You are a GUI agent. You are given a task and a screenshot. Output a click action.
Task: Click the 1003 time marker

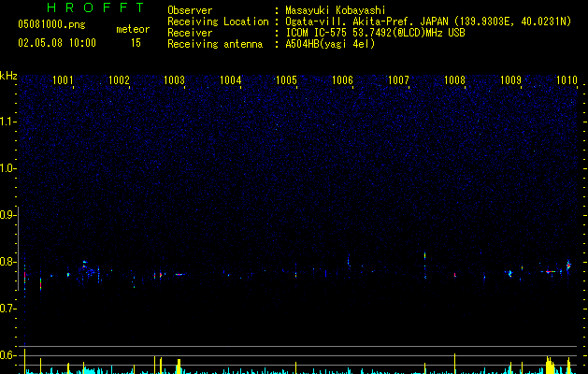click(175, 80)
